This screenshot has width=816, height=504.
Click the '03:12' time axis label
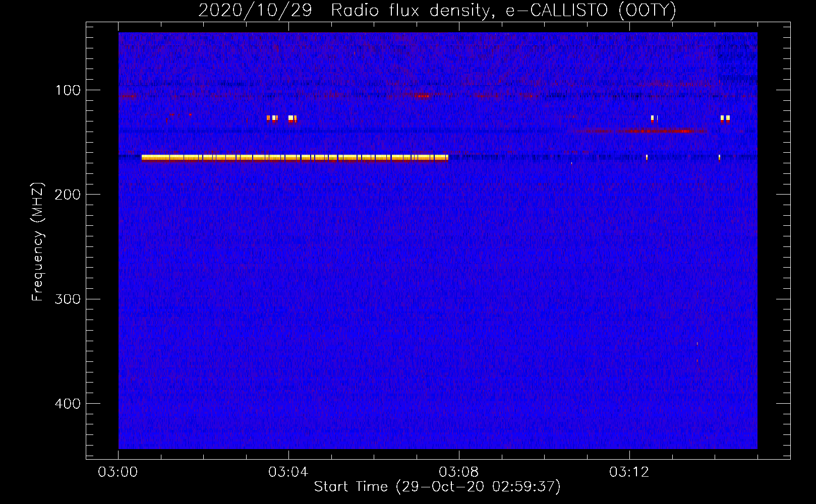click(629, 472)
